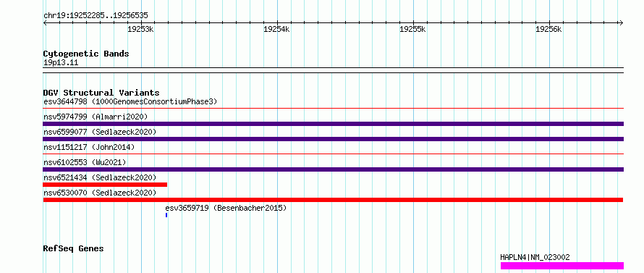This screenshot has height=273, width=644.
Task: Open variant nsv6102553 (Wu2021) label
Action: (x=85, y=162)
